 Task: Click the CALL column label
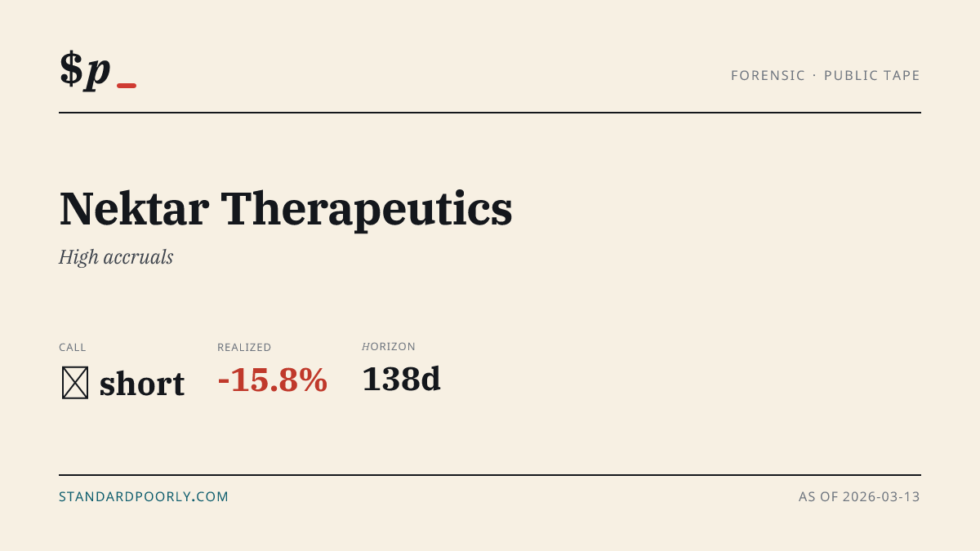click(73, 347)
